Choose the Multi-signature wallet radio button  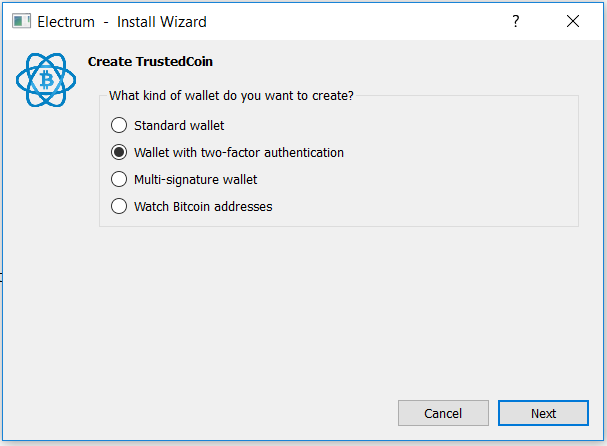[119, 179]
